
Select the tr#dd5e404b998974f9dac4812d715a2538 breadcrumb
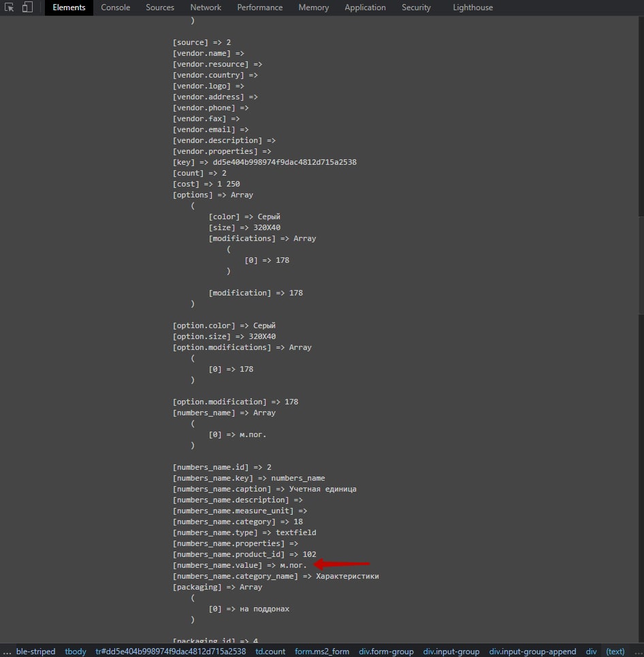coord(171,651)
